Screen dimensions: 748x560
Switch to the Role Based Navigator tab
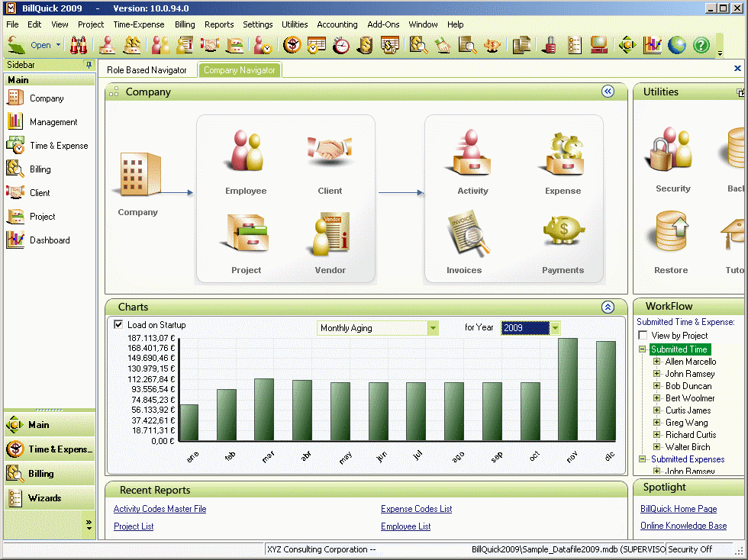pos(147,70)
